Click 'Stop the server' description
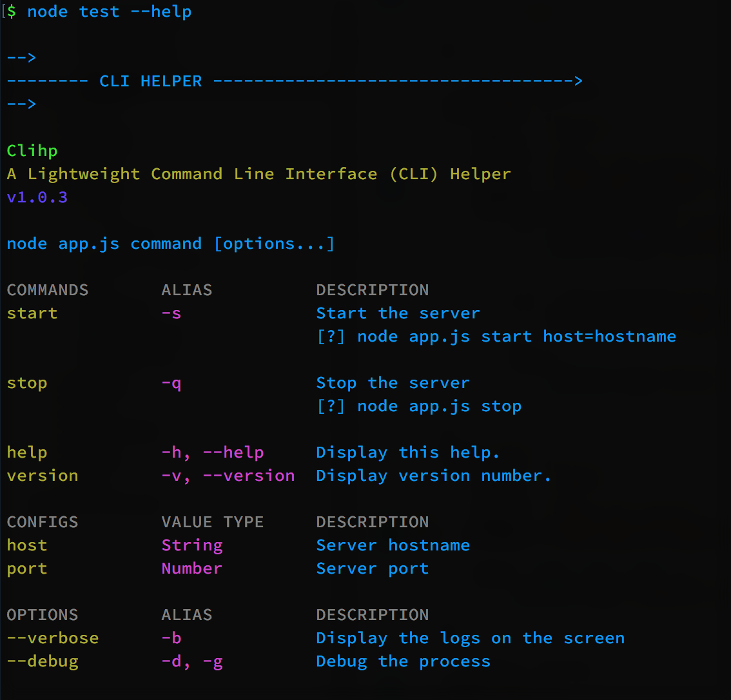731x700 pixels. pos(393,383)
